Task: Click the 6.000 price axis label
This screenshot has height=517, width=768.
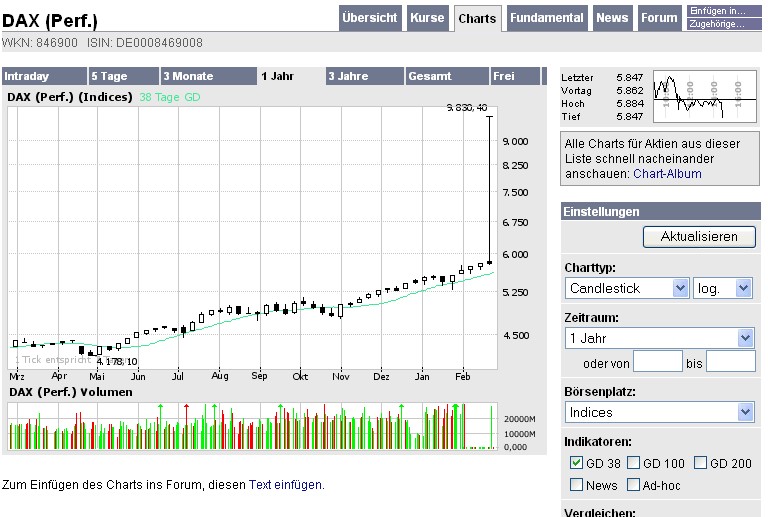Action: [x=515, y=255]
